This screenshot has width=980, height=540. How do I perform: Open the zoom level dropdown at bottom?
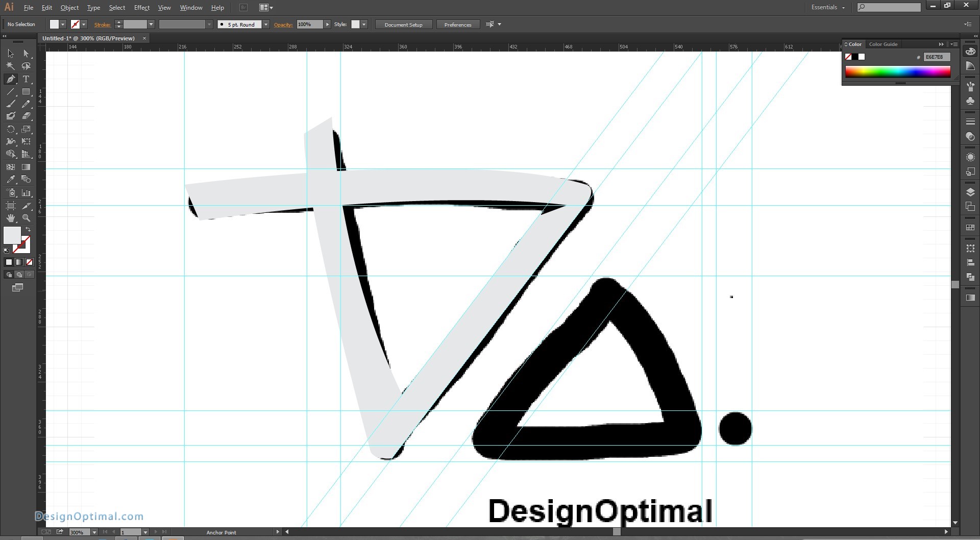(94, 532)
